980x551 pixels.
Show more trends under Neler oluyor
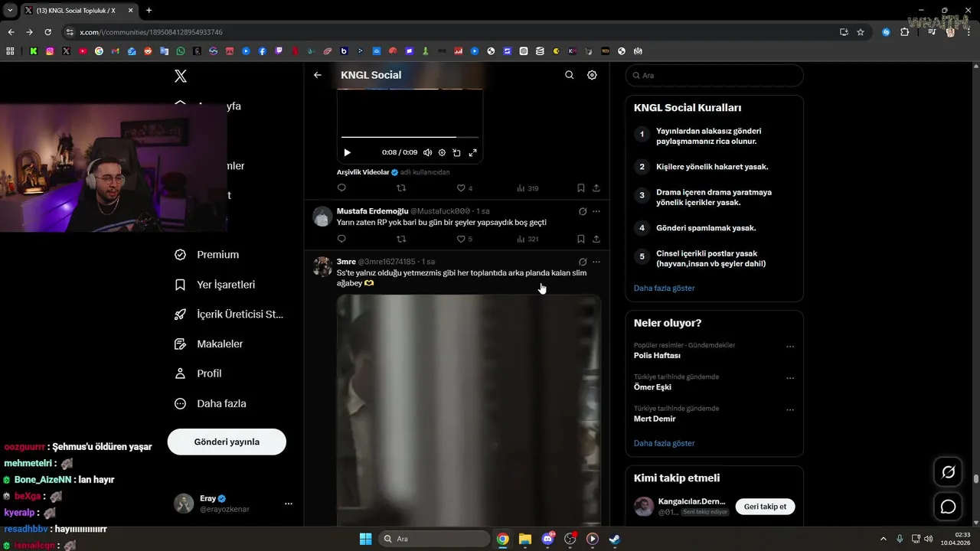[664, 443]
